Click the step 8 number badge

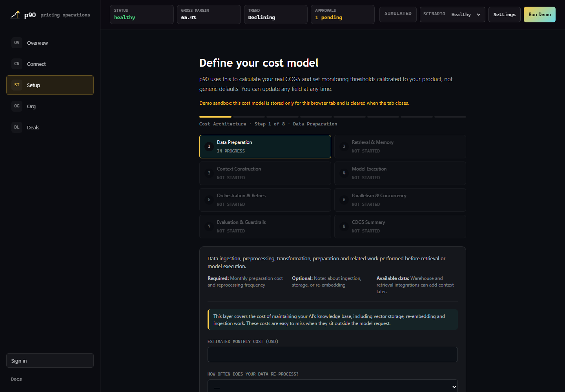pyautogui.click(x=344, y=227)
